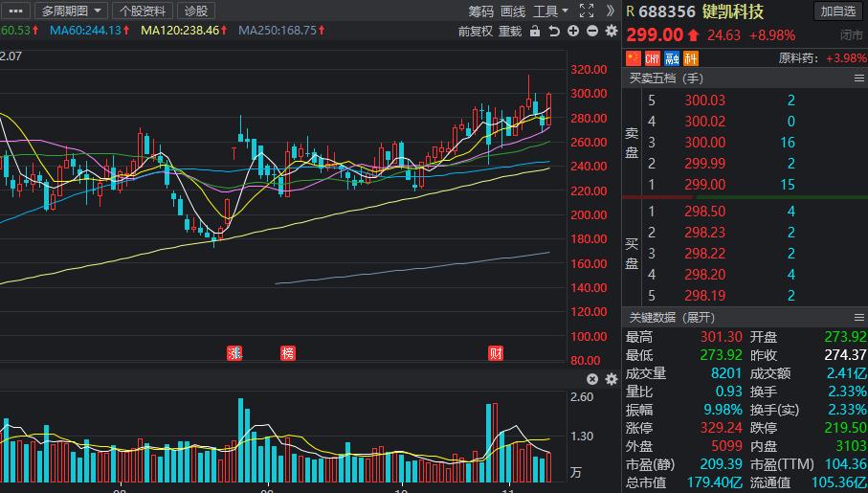Expand the double-chevron more options
Image resolution: width=868 pixels, height=493 pixels.
pos(610,11)
